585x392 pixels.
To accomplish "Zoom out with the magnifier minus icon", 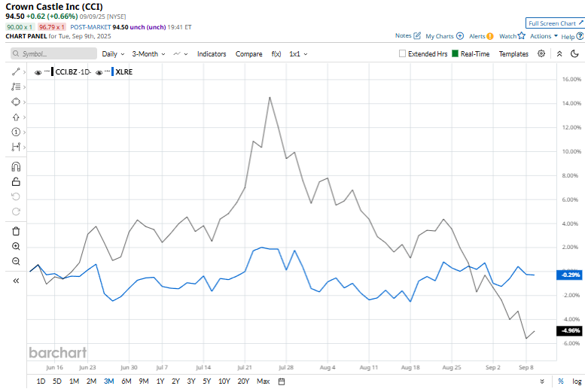I will (16, 261).
